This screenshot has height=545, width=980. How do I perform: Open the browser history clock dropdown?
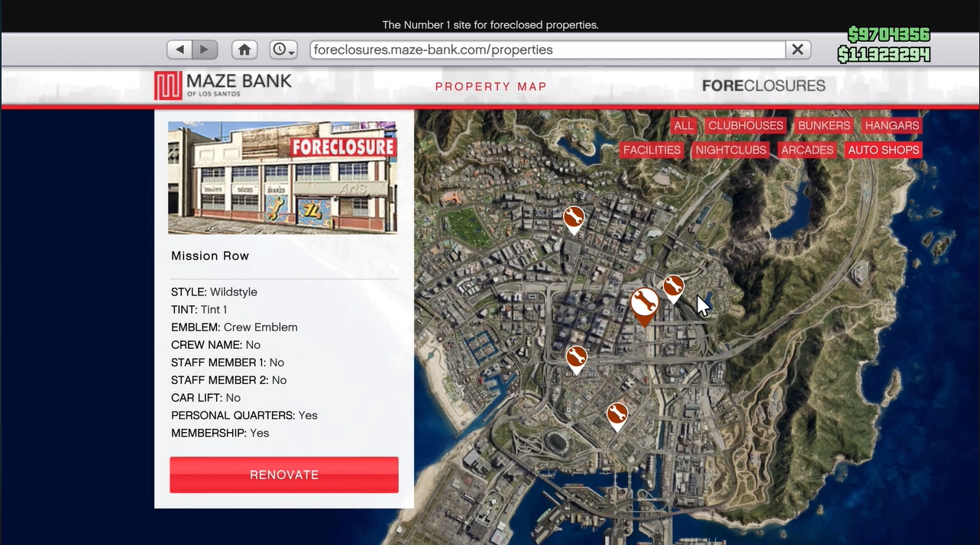(x=283, y=50)
